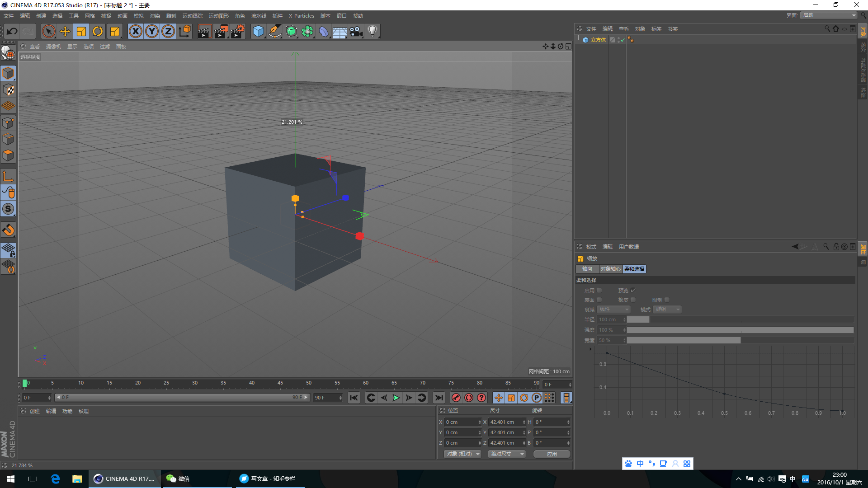Screen dimensions: 868x488
Task: Switch to the 对象轴心 tab
Action: pos(611,269)
